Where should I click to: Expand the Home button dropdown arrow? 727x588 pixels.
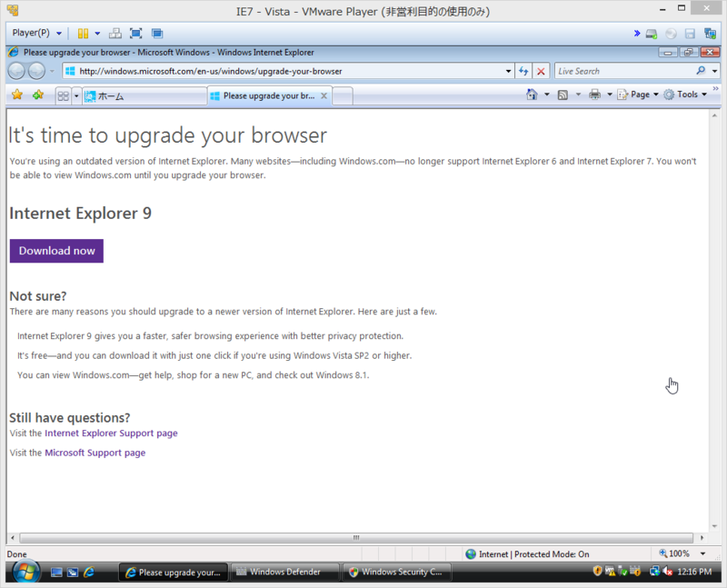(547, 95)
